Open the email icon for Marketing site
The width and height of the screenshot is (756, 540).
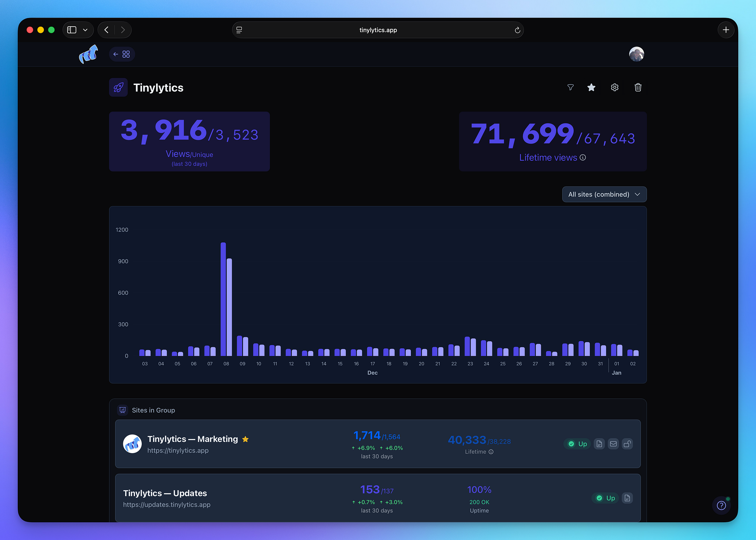point(613,444)
